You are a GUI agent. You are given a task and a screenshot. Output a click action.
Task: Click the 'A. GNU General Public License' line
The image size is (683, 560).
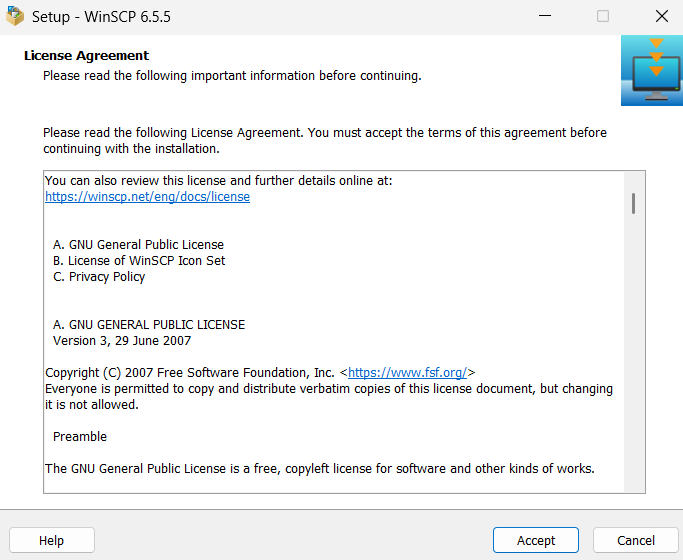pyautogui.click(x=138, y=245)
